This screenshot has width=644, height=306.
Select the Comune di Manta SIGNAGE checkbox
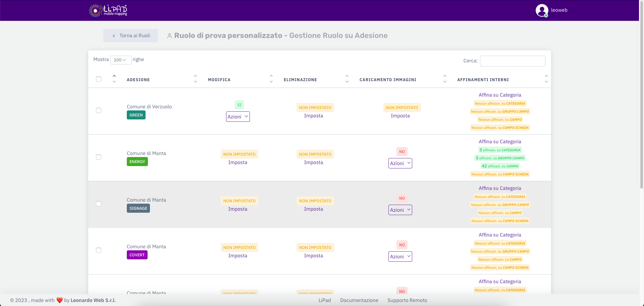tap(99, 204)
